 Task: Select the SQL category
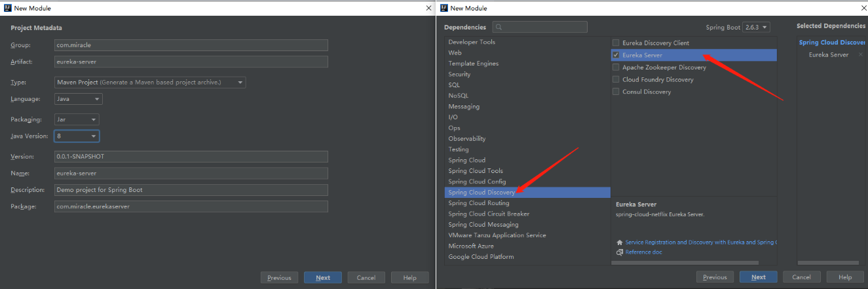pos(454,85)
